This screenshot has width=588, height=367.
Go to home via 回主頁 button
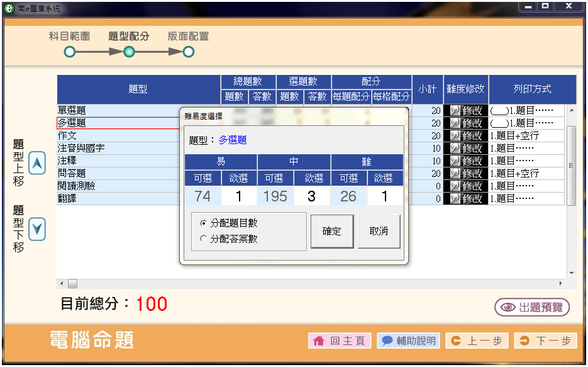point(340,341)
